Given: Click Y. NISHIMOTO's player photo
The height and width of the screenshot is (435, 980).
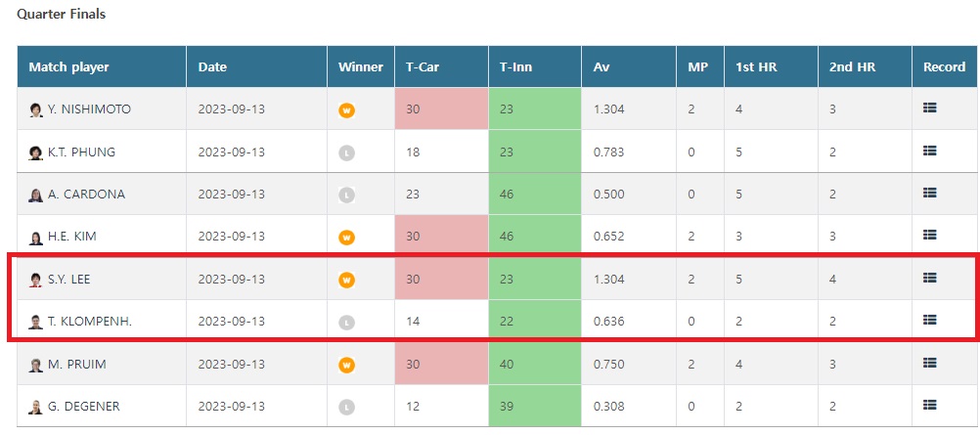Looking at the screenshot, I should click(x=36, y=110).
